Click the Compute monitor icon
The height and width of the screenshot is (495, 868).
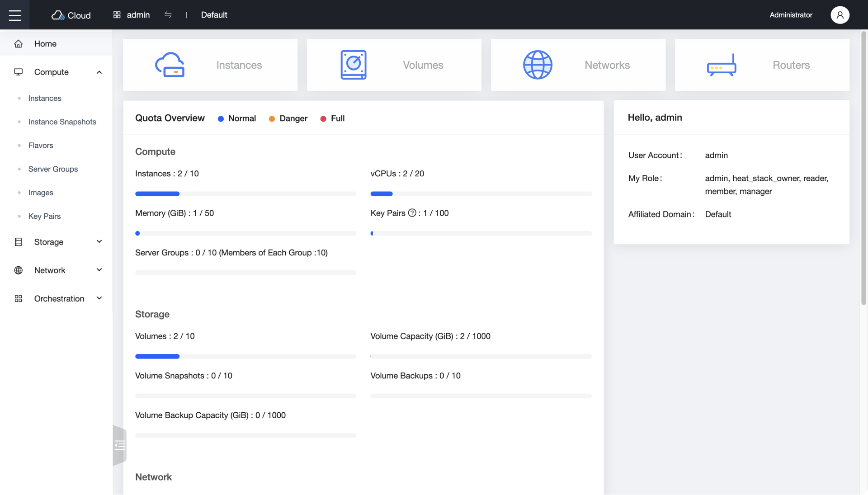(x=19, y=72)
